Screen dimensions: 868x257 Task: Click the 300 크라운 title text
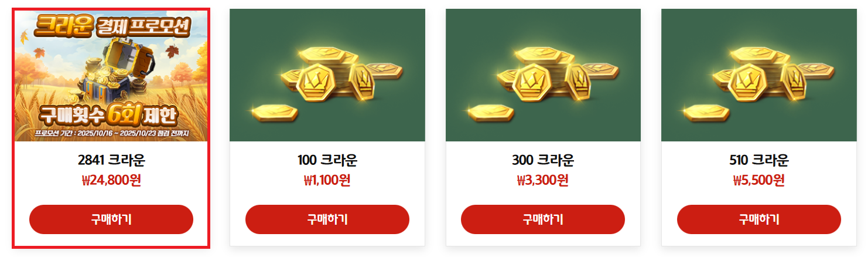[x=542, y=160]
